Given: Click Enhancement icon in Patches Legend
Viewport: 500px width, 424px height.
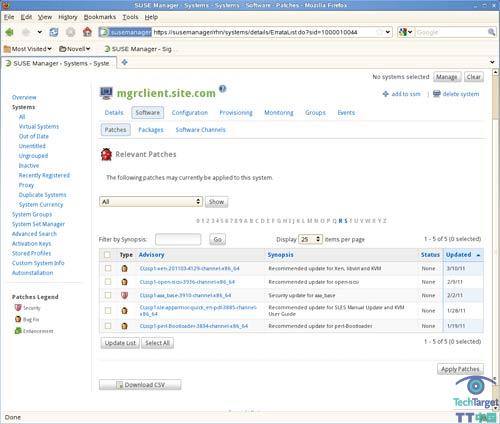Looking at the screenshot, I should pyautogui.click(x=18, y=331).
